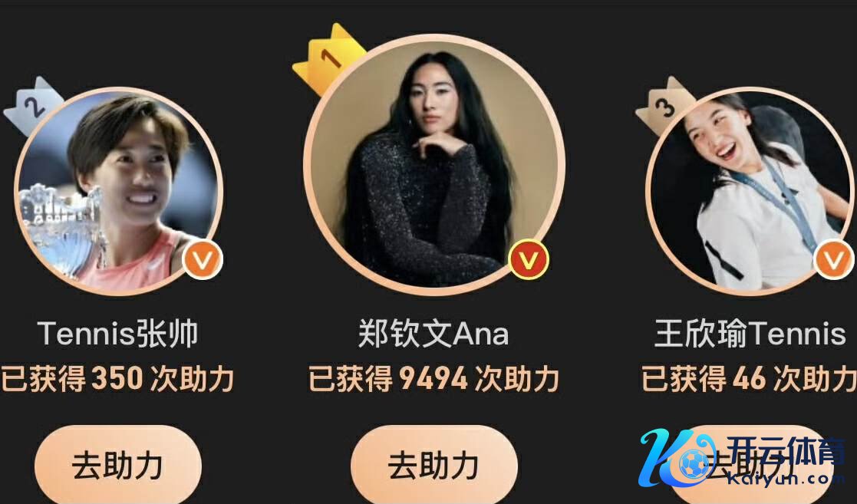Click orange verified V badge on 王欣瑜Tennis

(834, 259)
